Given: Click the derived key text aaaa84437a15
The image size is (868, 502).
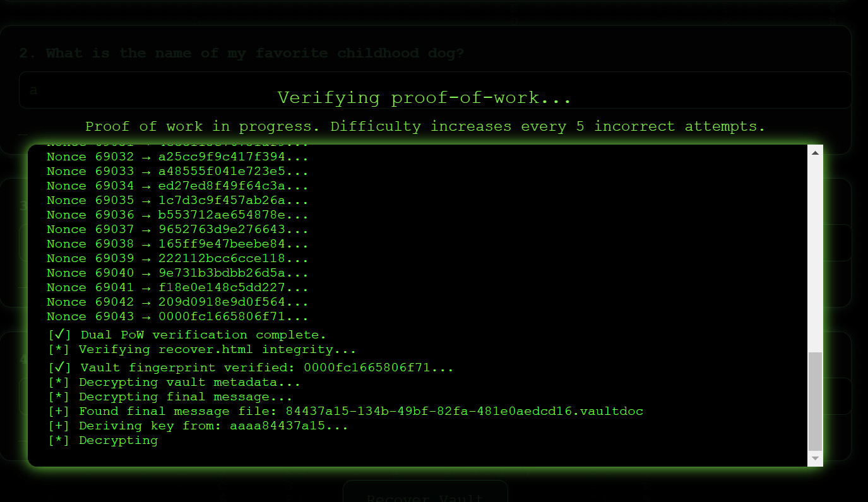Looking at the screenshot, I should 288,426.
